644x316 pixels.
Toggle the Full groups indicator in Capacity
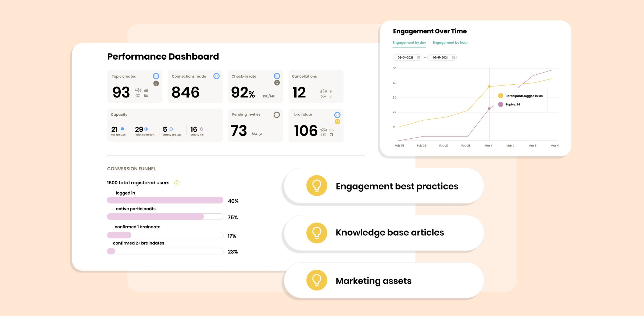[122, 129]
